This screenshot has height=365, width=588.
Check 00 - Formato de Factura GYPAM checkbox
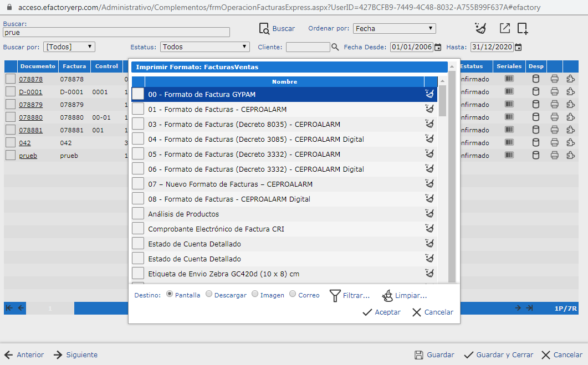[138, 94]
